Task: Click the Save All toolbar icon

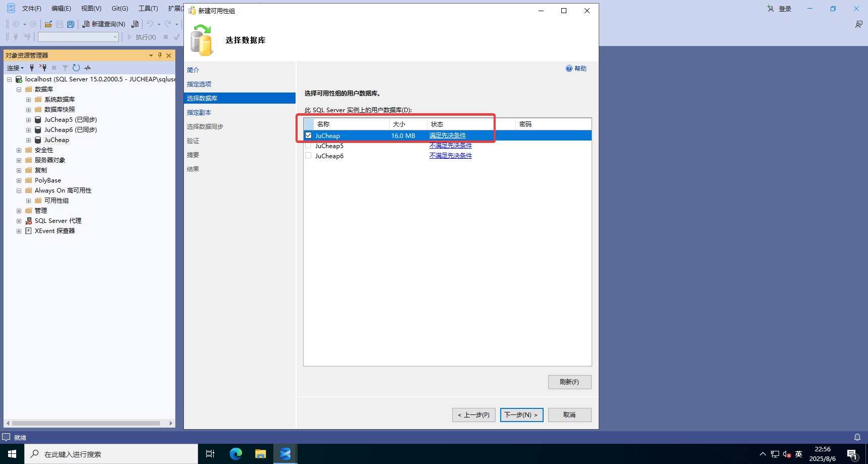Action: 71,24
